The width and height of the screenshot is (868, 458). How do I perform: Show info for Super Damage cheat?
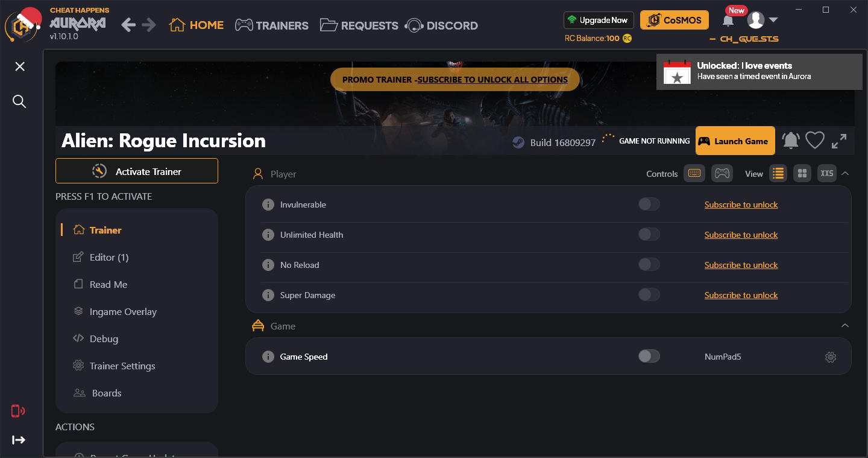268,295
